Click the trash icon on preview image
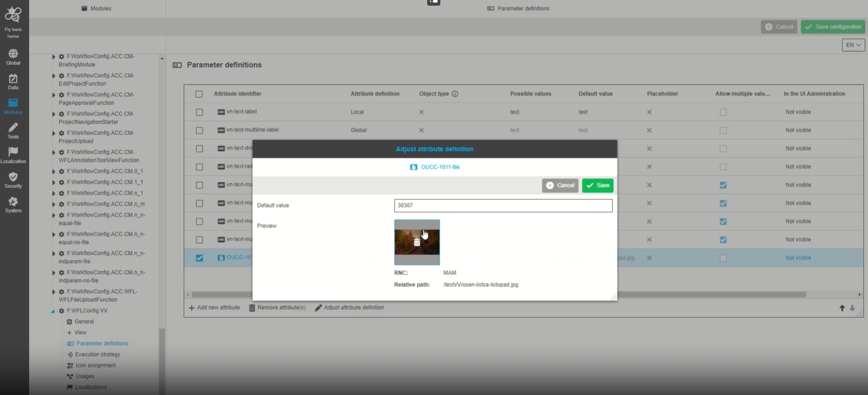 [x=417, y=243]
